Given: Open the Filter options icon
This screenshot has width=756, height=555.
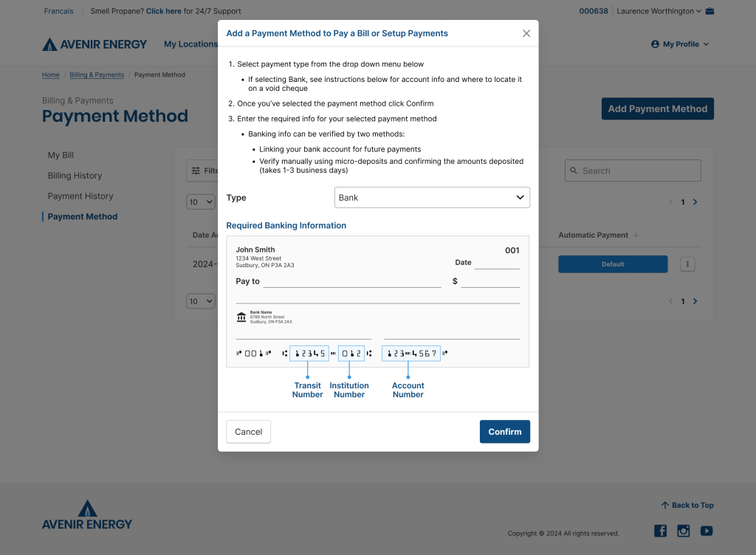Looking at the screenshot, I should tap(198, 170).
